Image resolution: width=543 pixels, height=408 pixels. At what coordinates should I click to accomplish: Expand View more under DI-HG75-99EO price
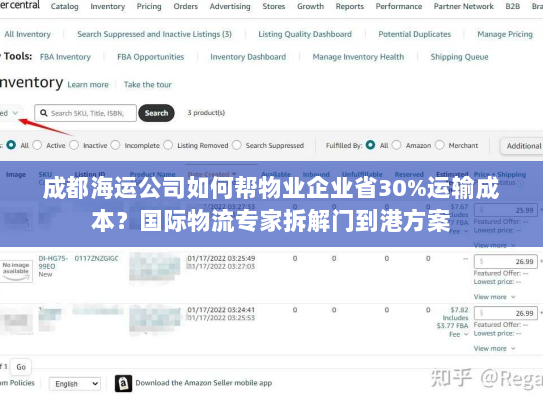(495, 297)
